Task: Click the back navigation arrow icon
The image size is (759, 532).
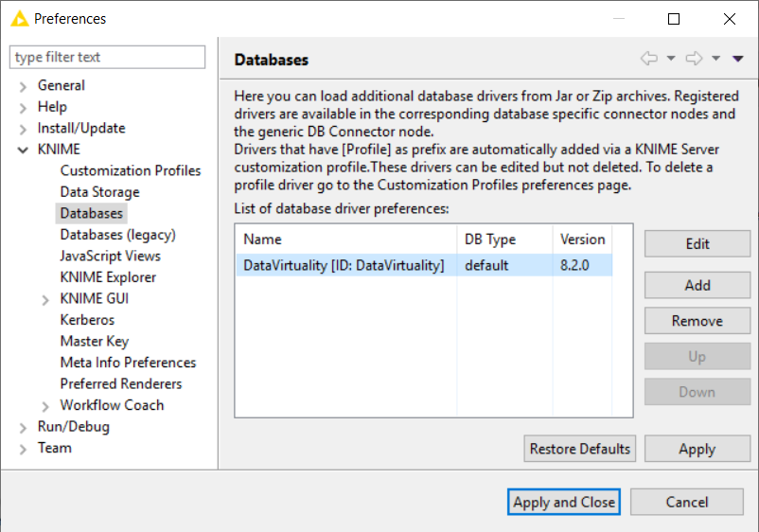Action: coord(649,59)
